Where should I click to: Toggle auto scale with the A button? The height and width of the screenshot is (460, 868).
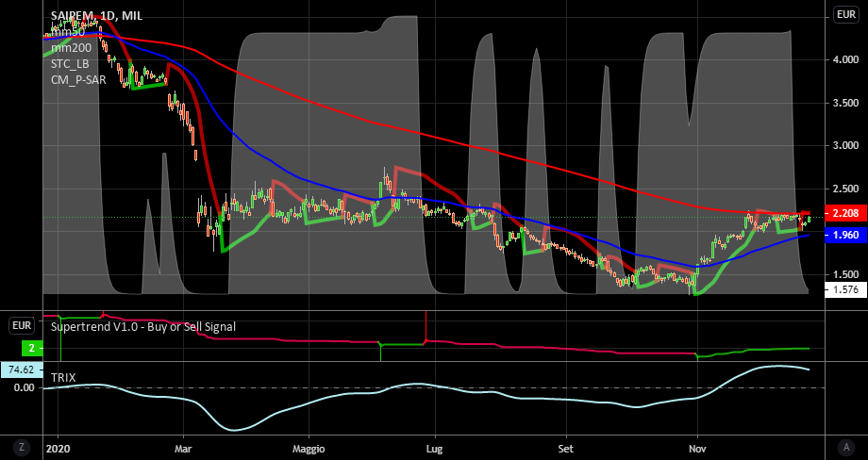tap(846, 447)
